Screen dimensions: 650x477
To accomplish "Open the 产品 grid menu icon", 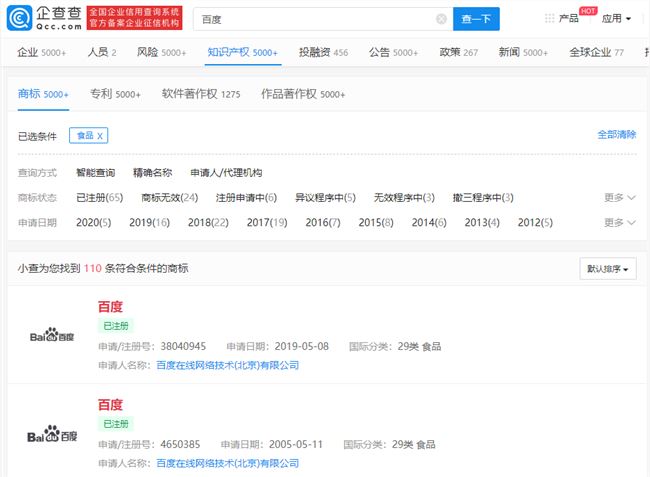I will tap(549, 19).
